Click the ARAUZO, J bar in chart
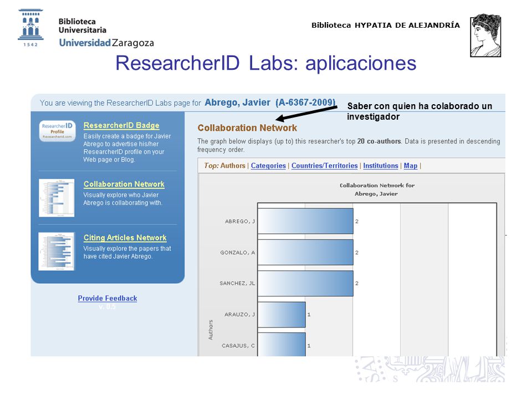The image size is (532, 399). tap(282, 315)
